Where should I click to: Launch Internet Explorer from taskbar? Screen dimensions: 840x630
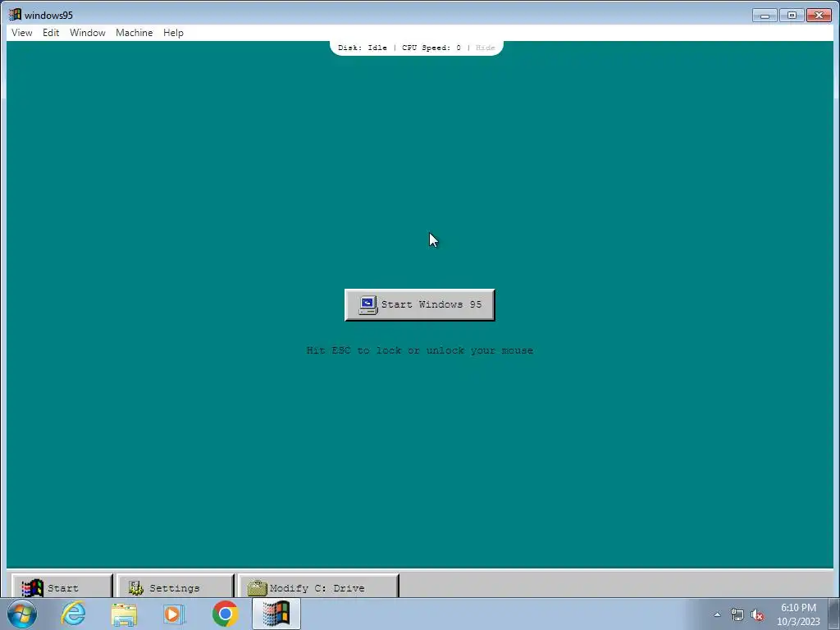click(x=73, y=614)
